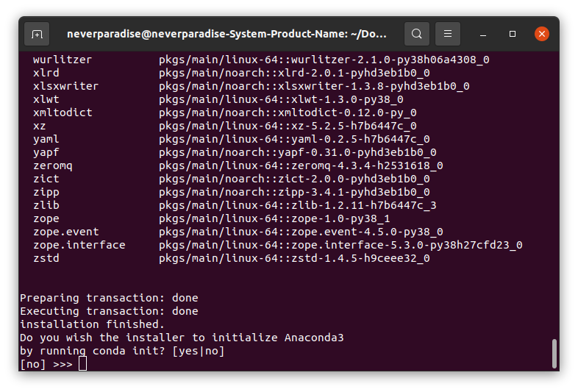Viewport: 578px width, 392px height.
Task: Click the xlrd-2.0.1-pyhd3eb1b0_0 path
Action: [x=294, y=73]
